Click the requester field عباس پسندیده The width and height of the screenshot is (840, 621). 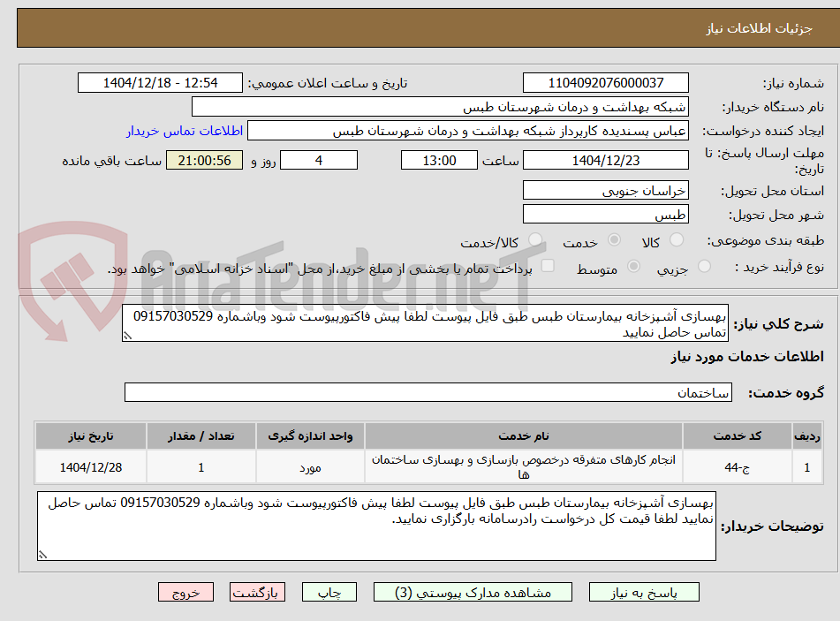[x=467, y=131]
